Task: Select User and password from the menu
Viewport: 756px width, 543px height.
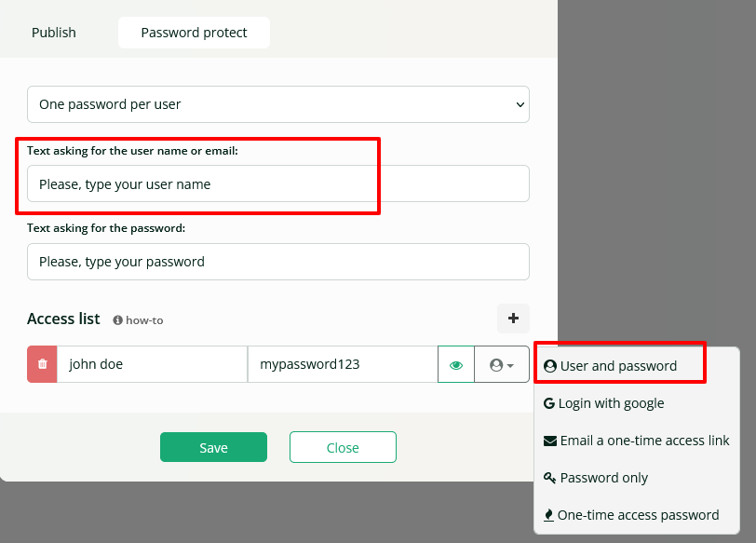Action: click(x=619, y=365)
